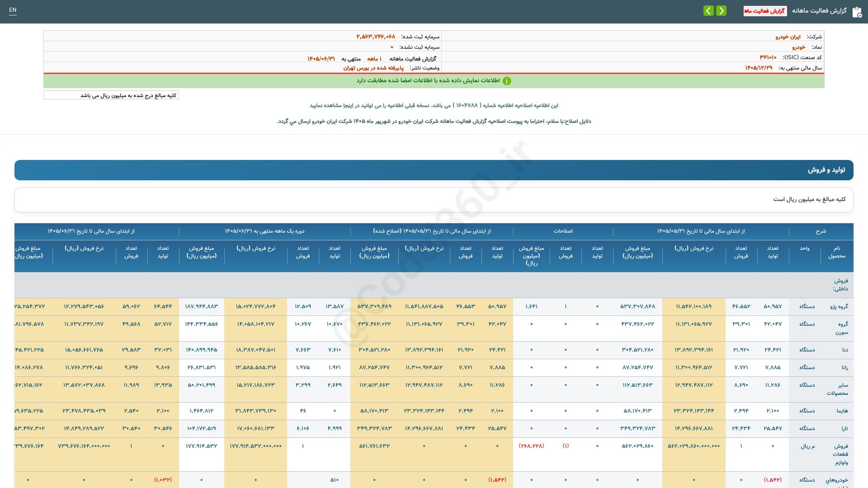The image size is (868, 488).
Task: Click the green info icon in confirmation banner
Action: pyautogui.click(x=507, y=81)
